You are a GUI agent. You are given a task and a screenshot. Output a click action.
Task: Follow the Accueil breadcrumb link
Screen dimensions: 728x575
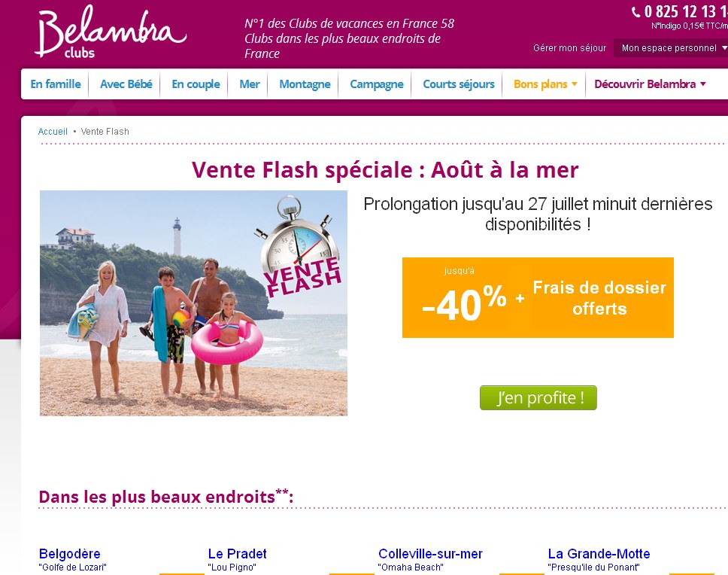(x=53, y=132)
